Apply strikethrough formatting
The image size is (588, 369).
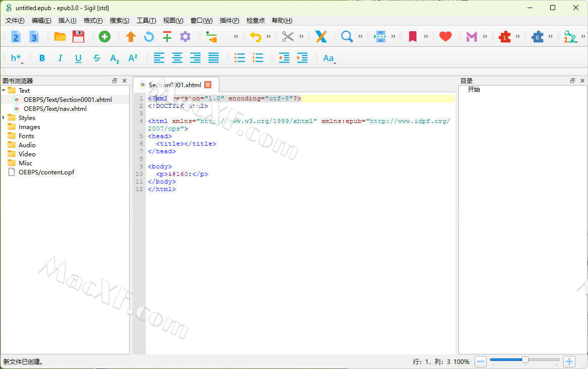click(x=96, y=58)
